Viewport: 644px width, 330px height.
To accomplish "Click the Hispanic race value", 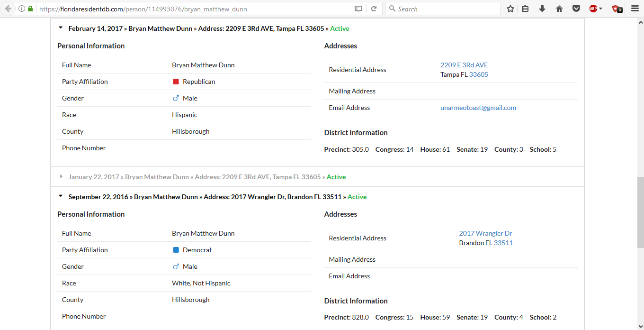I will (x=185, y=115).
